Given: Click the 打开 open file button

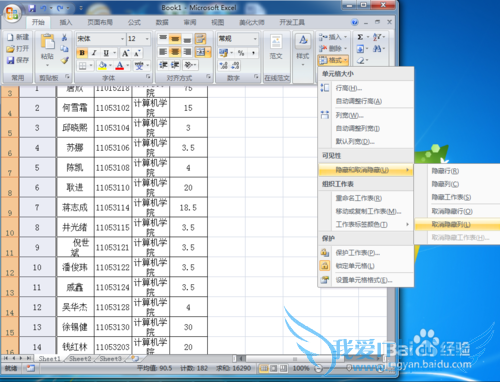Looking at the screenshot, I should coord(18,49).
